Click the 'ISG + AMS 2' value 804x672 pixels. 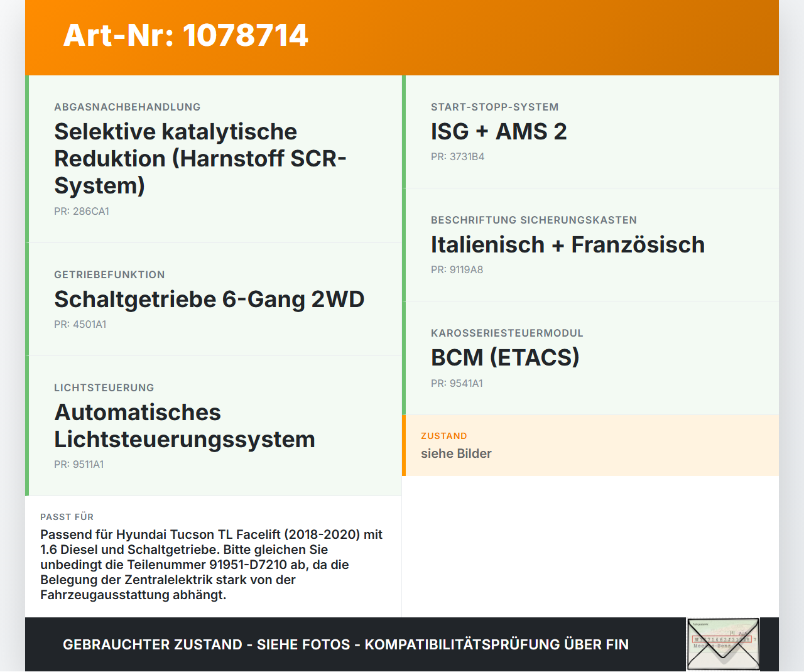[499, 131]
